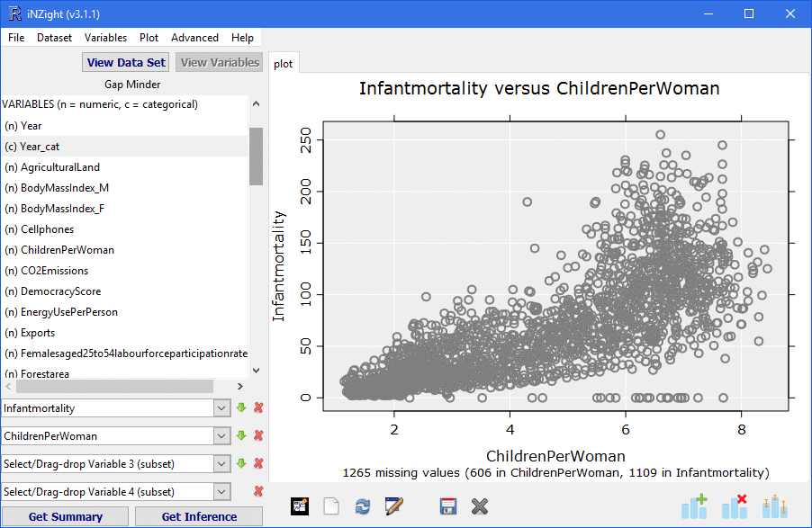
Task: Clear the Infantmortality variable with red X
Action: click(x=258, y=408)
